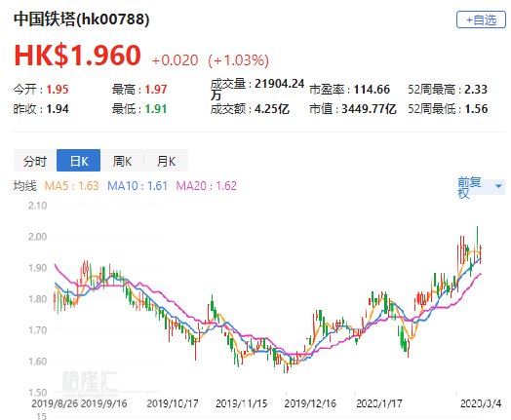511x420 pixels.
Task: Expand the 前复权 dropdown
Action: [x=481, y=187]
